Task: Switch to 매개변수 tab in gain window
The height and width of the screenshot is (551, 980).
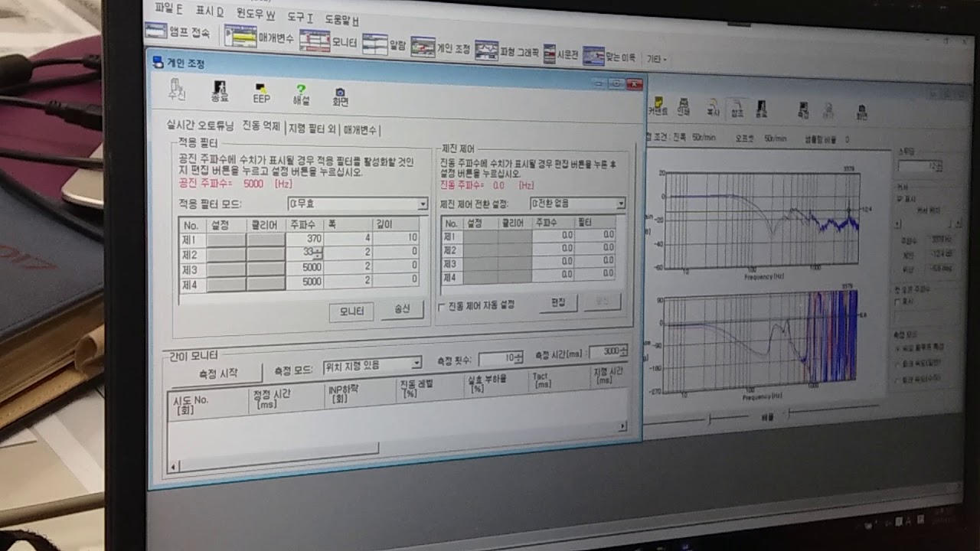Action: [x=360, y=130]
